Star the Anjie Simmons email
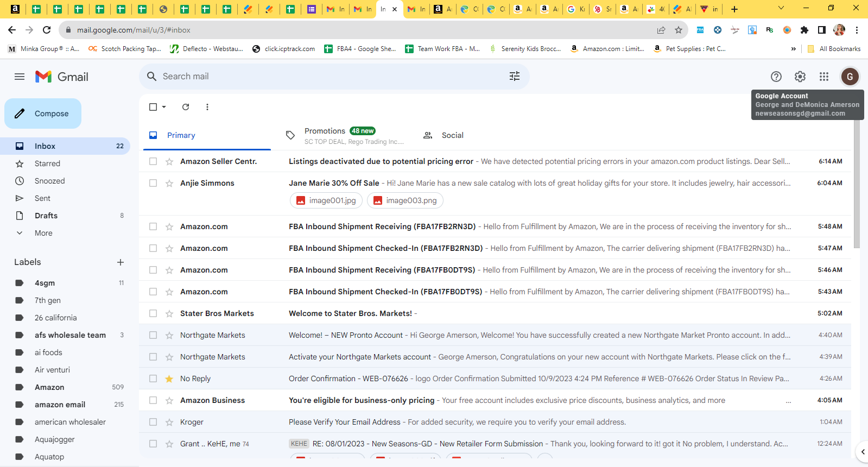This screenshot has height=467, width=868. (x=169, y=183)
